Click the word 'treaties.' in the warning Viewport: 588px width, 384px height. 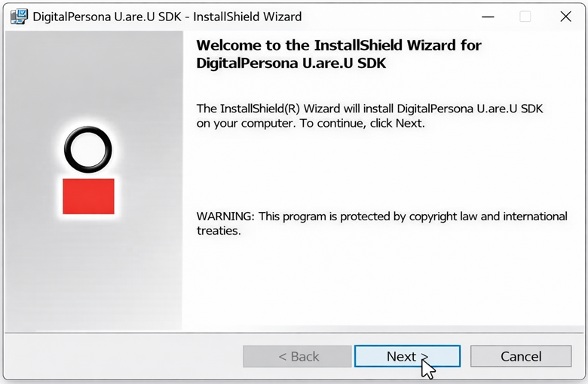coord(219,232)
